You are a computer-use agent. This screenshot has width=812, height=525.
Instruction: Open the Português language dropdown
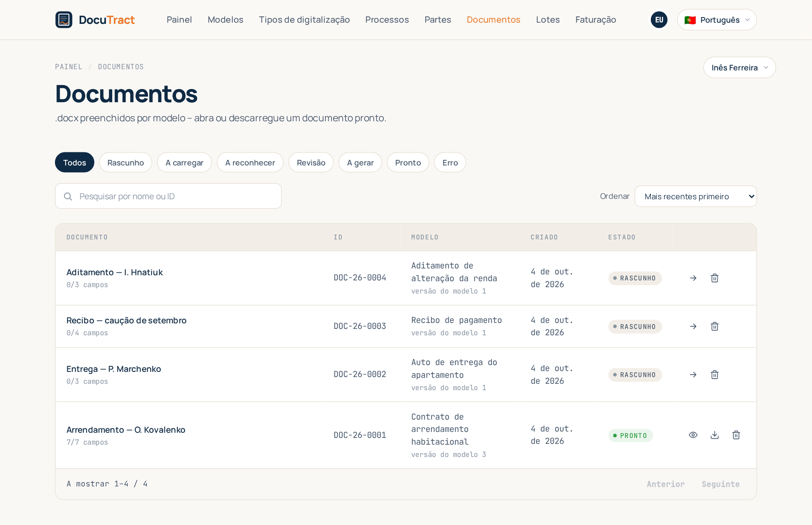tap(717, 19)
